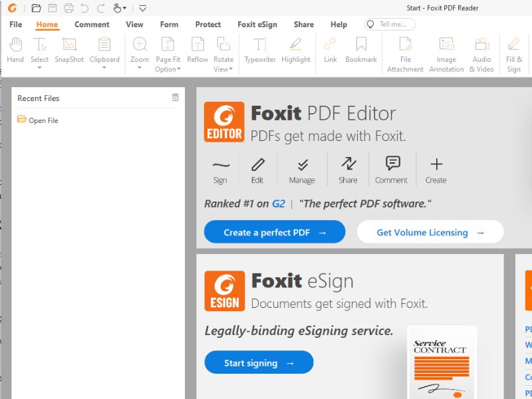Expand the quick access toolbar customization menu

[141, 8]
